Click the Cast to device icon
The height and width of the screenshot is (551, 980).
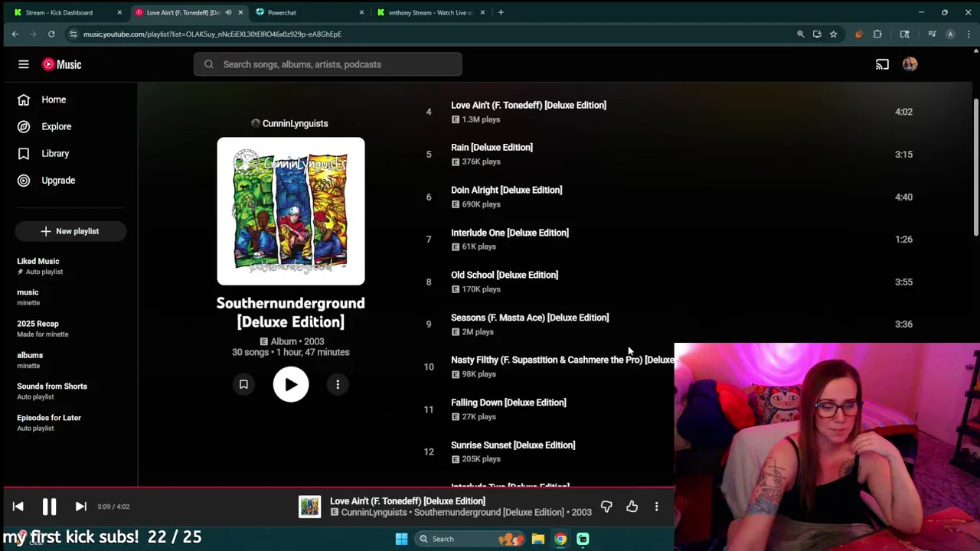click(x=882, y=64)
